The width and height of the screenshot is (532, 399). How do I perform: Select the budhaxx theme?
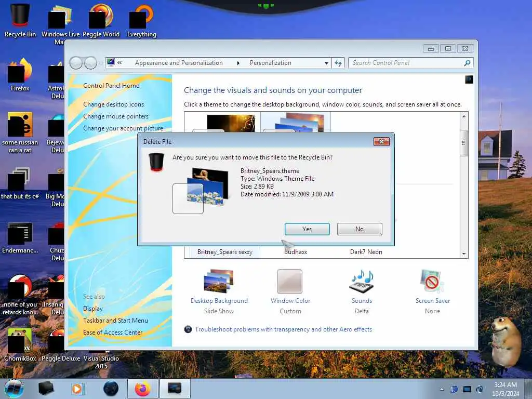(296, 252)
